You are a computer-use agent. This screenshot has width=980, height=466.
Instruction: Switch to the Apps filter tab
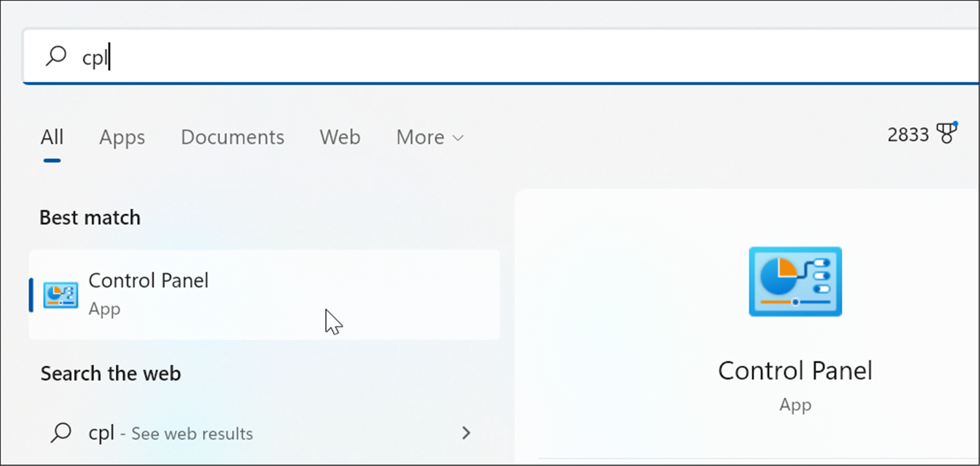coord(123,137)
